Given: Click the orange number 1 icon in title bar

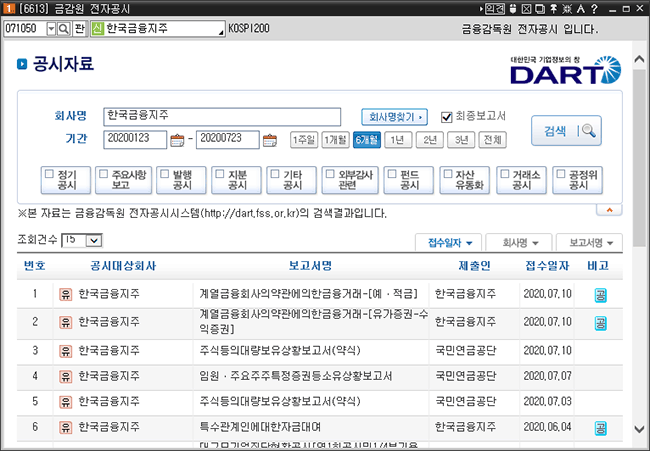Looking at the screenshot, I should point(8,8).
